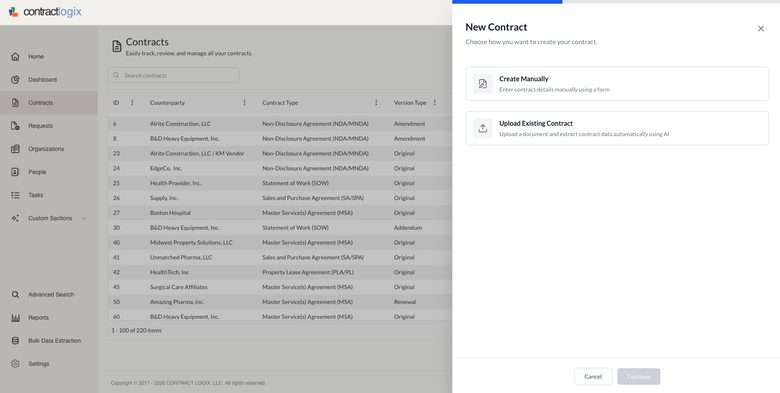This screenshot has height=393, width=780.
Task: Select the HealthTech, Inc row
Action: [x=280, y=272]
